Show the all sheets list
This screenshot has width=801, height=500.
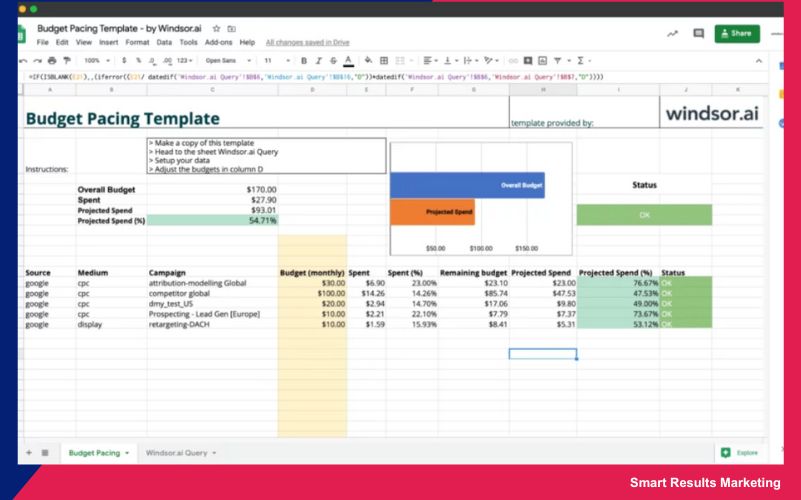45,453
